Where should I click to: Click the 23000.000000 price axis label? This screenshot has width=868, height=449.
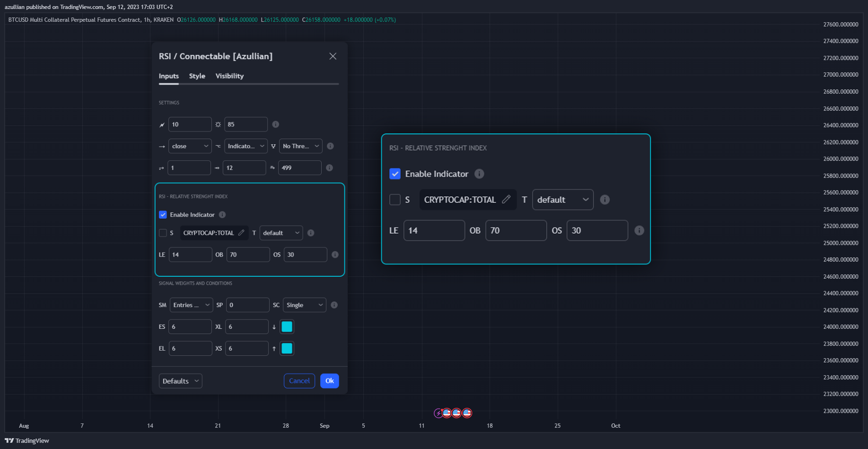841,411
